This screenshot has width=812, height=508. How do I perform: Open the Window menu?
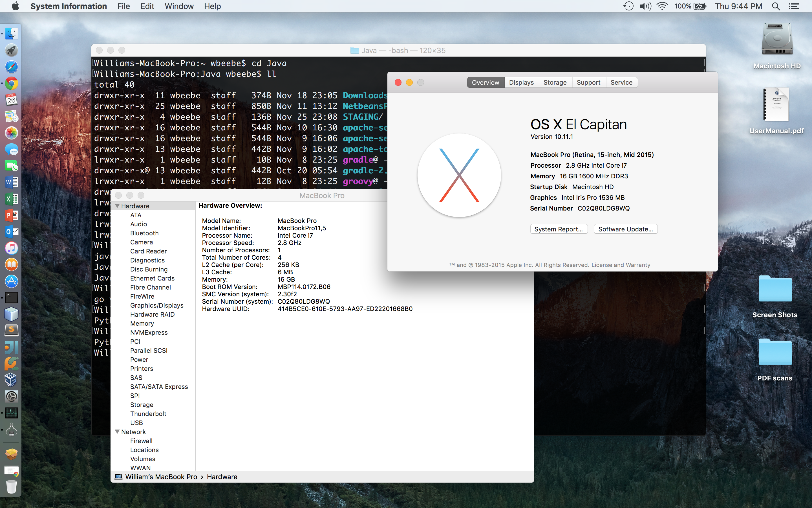point(179,6)
